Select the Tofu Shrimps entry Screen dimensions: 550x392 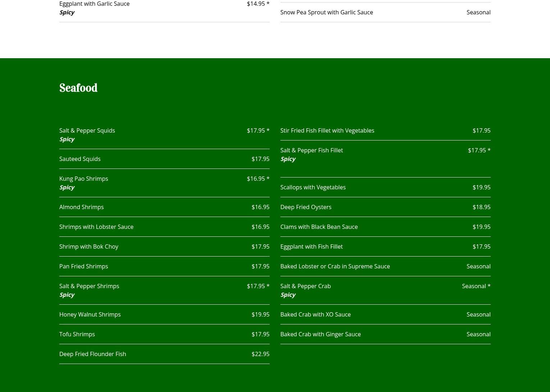tap(77, 334)
